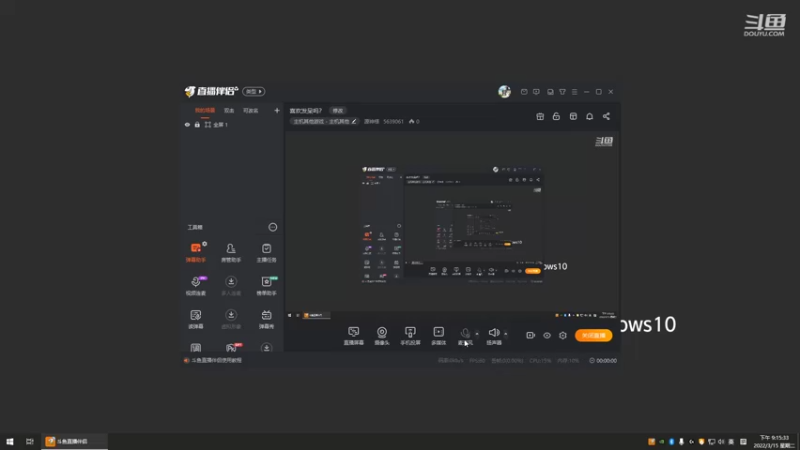This screenshot has width=800, height=450.
Task: Add a multimedia source
Action: 438,336
